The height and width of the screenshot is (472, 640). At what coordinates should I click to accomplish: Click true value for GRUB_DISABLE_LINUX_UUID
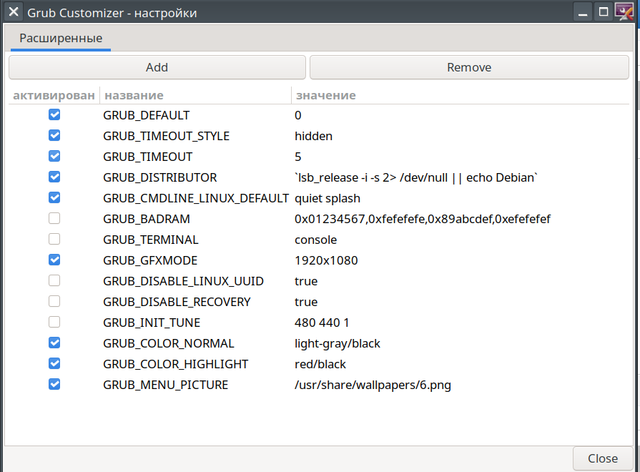click(x=306, y=281)
